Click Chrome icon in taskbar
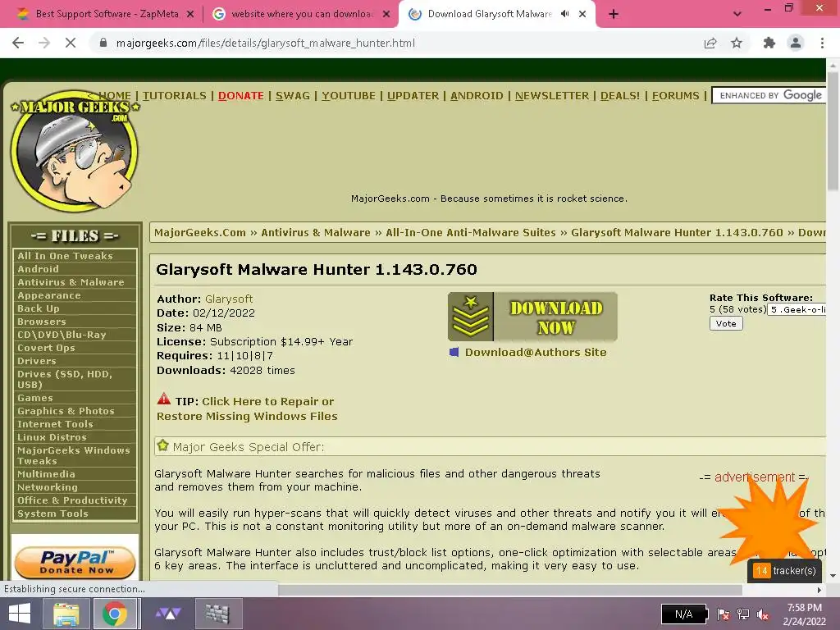The height and width of the screenshot is (630, 840). pos(114,614)
